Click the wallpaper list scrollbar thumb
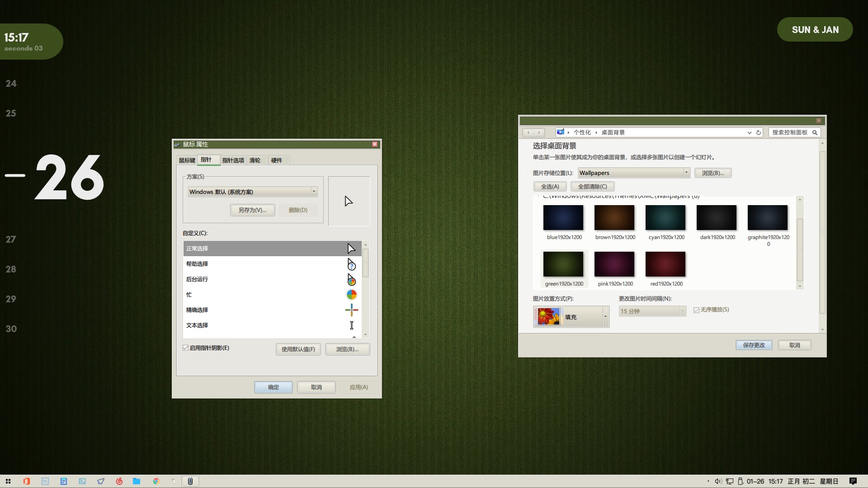Image resolution: width=868 pixels, height=488 pixels. pyautogui.click(x=800, y=250)
